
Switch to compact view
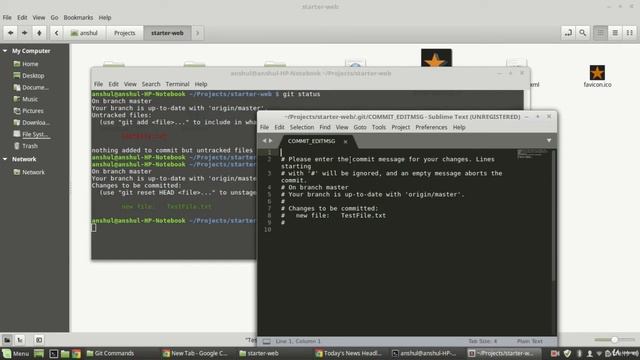tap(630, 33)
